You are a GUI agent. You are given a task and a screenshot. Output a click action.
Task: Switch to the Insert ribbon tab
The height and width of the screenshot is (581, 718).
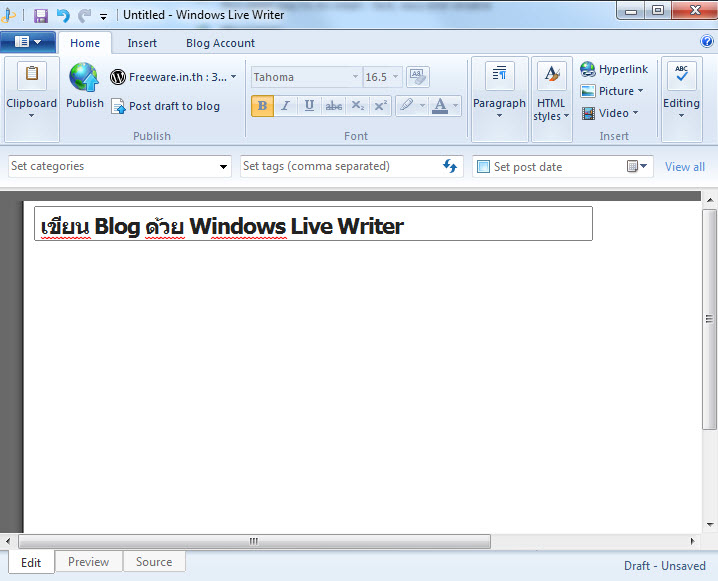coord(142,43)
